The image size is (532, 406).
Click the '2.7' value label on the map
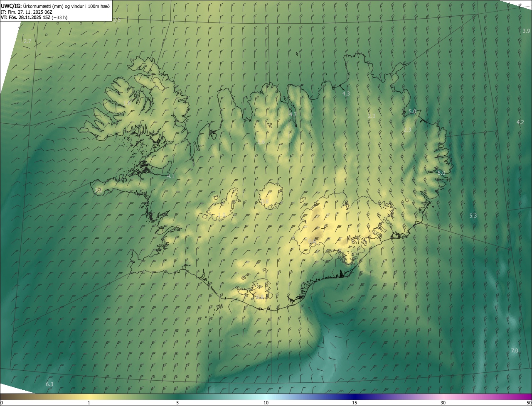(27, 41)
